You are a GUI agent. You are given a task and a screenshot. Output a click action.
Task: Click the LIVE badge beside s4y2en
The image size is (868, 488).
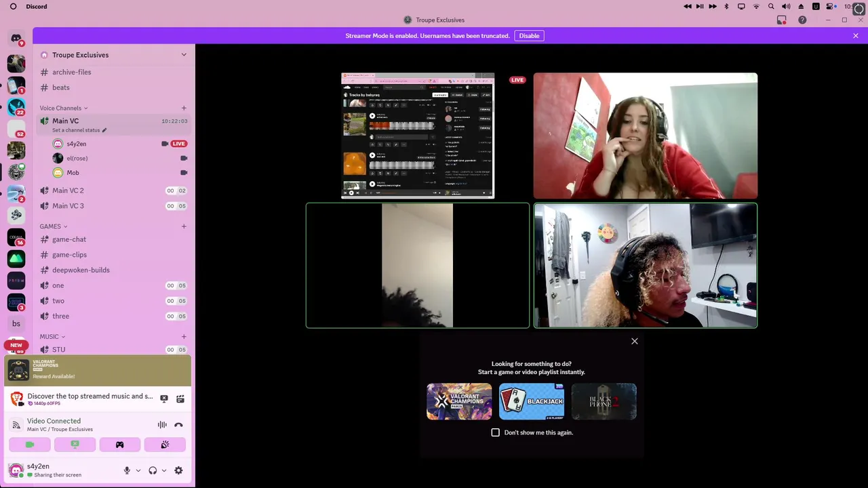pyautogui.click(x=179, y=144)
